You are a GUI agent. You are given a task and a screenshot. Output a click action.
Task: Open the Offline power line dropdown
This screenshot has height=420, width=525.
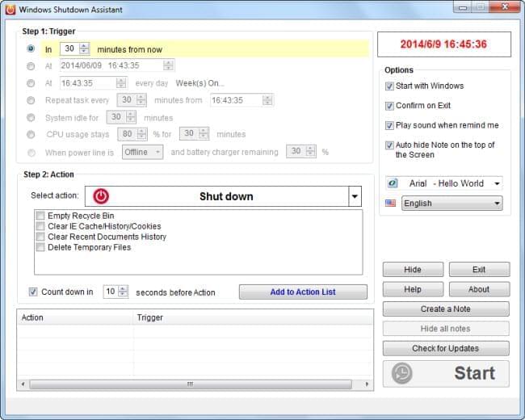(x=143, y=152)
